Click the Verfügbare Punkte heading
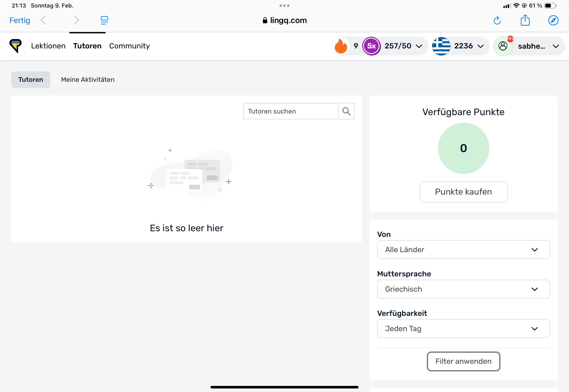 pyautogui.click(x=463, y=112)
